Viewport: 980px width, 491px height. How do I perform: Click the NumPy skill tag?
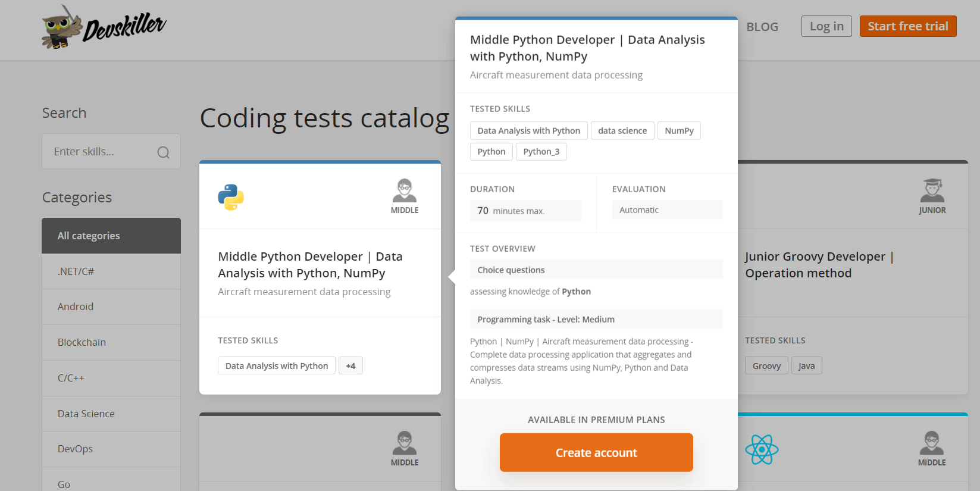click(x=679, y=130)
